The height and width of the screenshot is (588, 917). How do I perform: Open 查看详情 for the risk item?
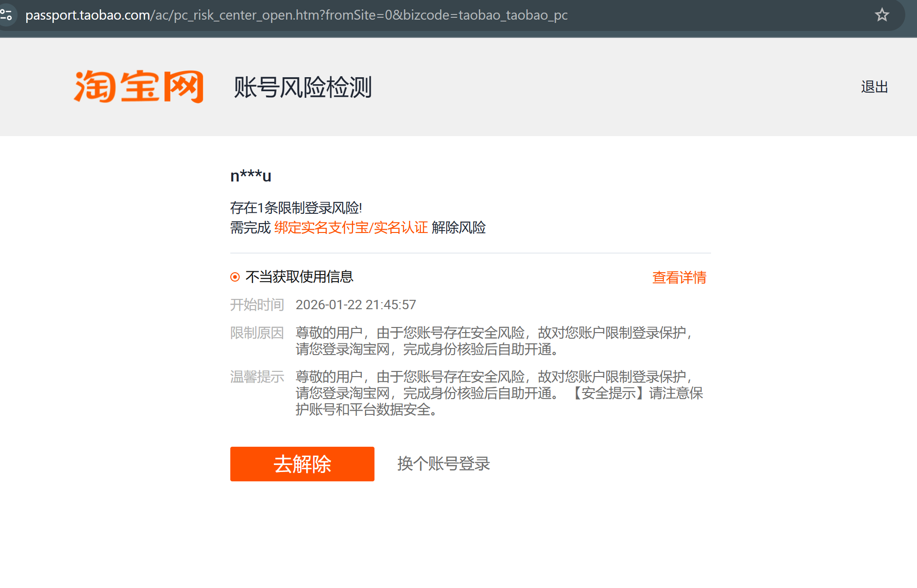pyautogui.click(x=679, y=277)
